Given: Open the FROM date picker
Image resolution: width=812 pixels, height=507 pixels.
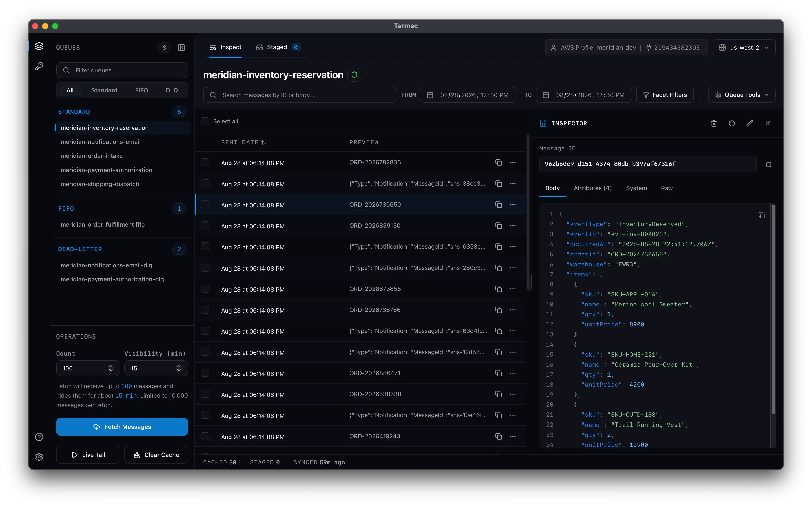Looking at the screenshot, I should [x=468, y=95].
